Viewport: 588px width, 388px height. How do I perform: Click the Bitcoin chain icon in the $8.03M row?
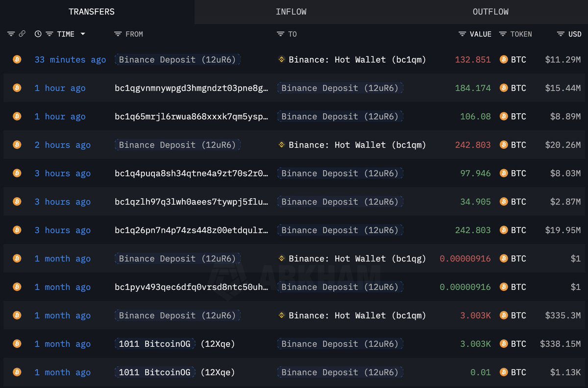17,173
